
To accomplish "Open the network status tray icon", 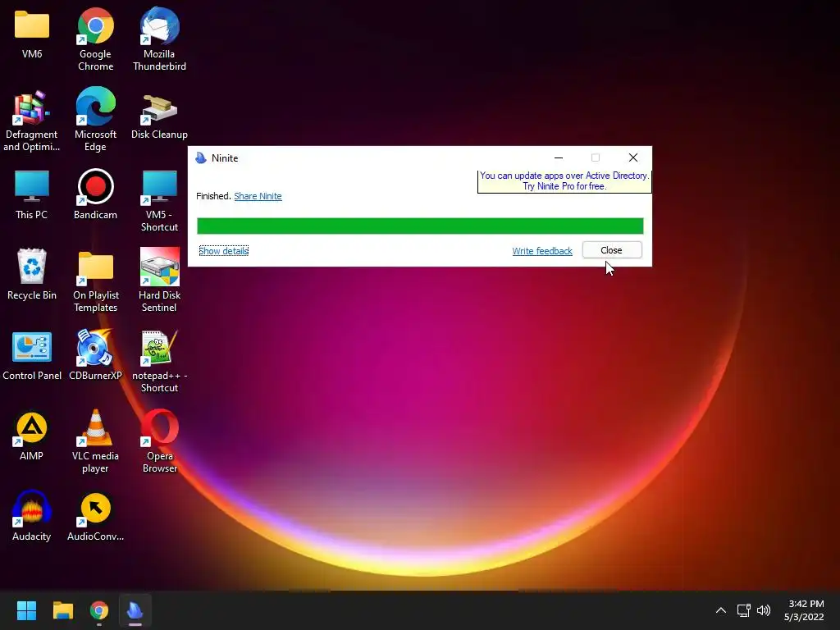I will (743, 610).
